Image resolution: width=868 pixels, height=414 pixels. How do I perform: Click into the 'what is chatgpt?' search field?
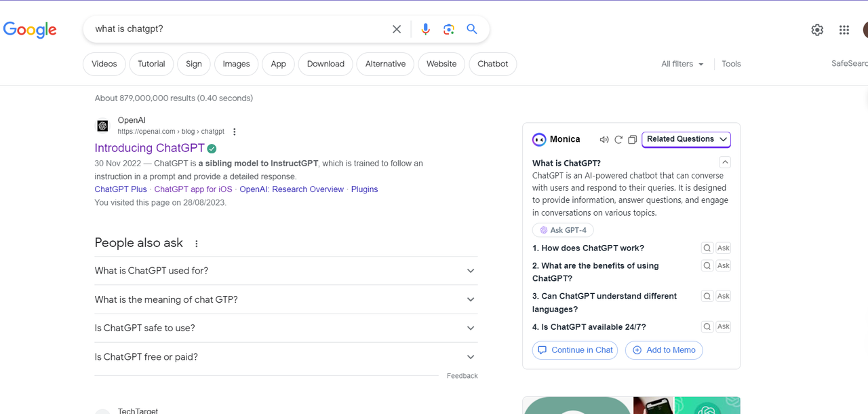237,29
